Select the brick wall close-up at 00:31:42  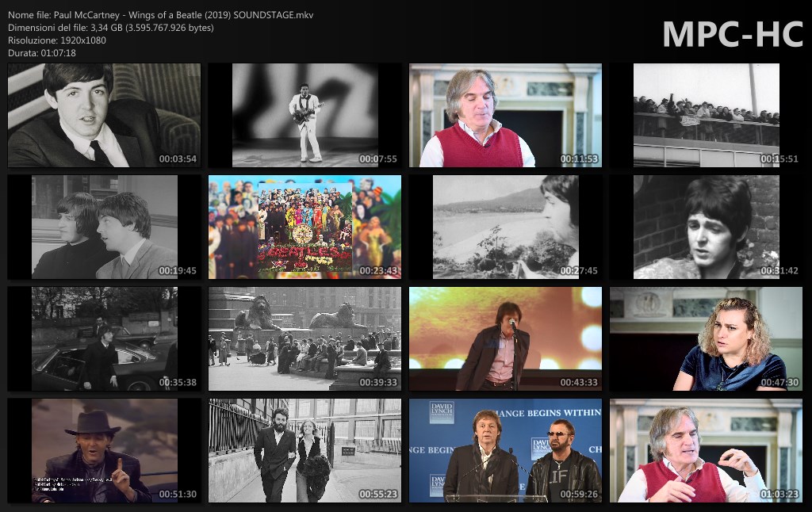(x=706, y=227)
